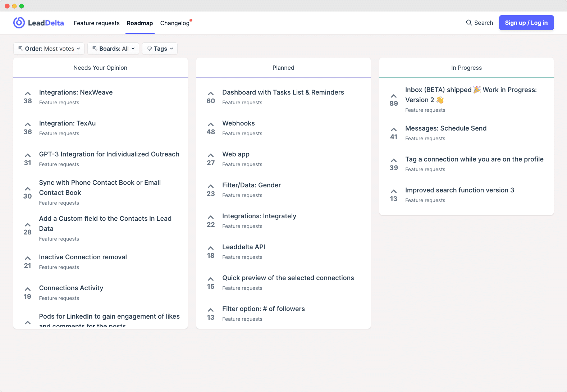
Task: Click the Search magnifier icon
Action: point(469,23)
